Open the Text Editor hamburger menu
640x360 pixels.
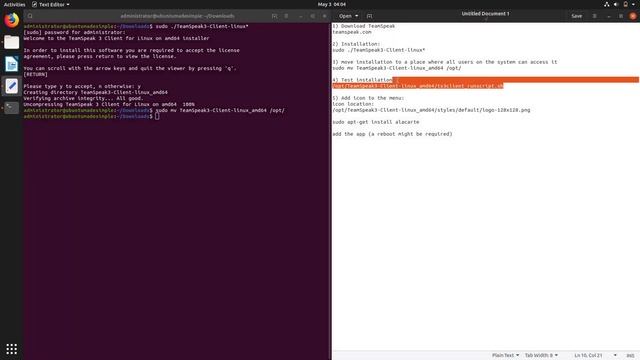click(x=594, y=16)
